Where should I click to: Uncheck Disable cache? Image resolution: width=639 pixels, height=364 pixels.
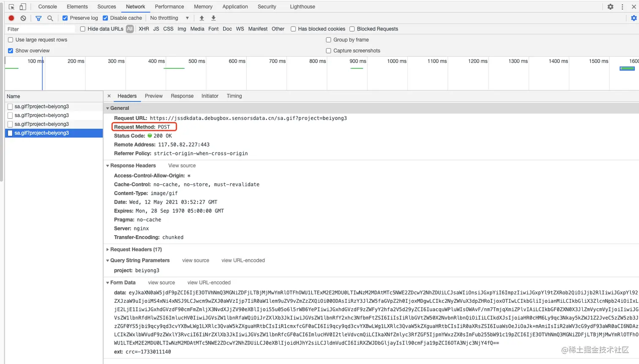pos(105,18)
